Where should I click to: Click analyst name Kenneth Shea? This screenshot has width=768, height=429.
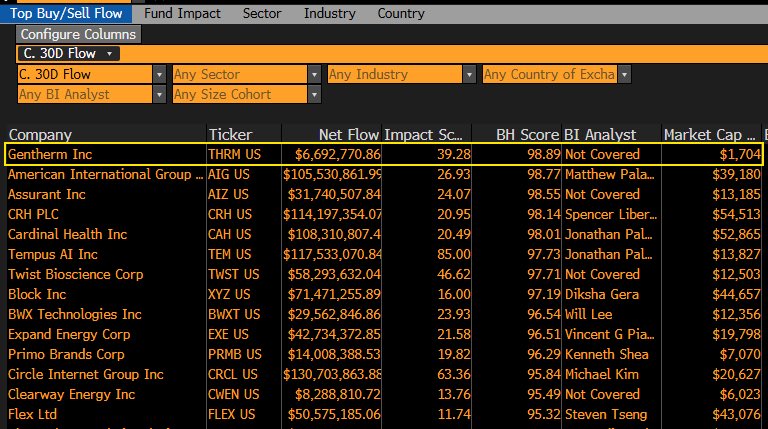click(607, 354)
